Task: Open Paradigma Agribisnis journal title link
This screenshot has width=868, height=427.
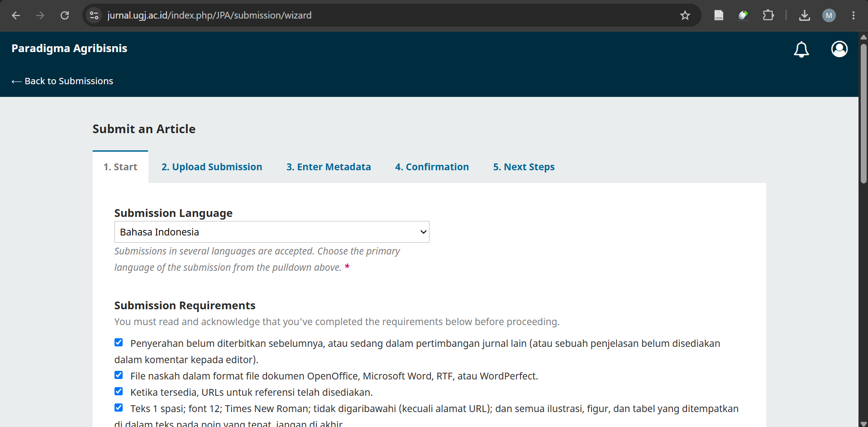Action: click(69, 48)
